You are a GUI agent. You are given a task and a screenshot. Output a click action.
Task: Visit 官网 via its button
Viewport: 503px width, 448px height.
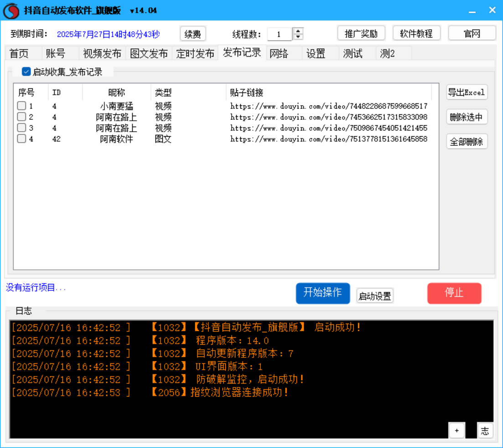pos(472,33)
